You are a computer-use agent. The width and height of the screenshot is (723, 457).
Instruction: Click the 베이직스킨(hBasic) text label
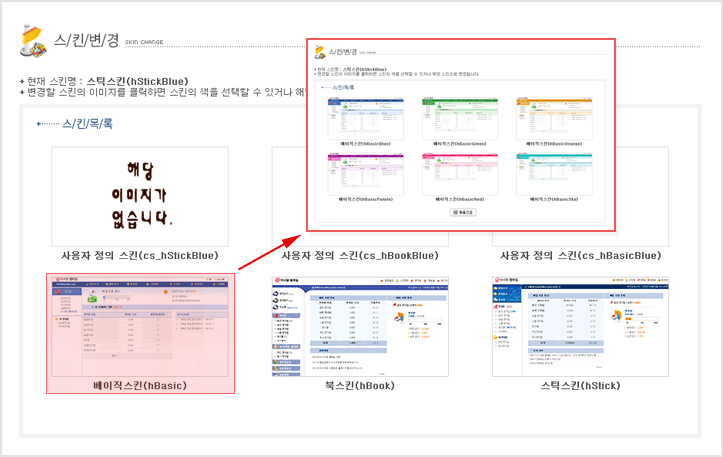[x=140, y=384]
